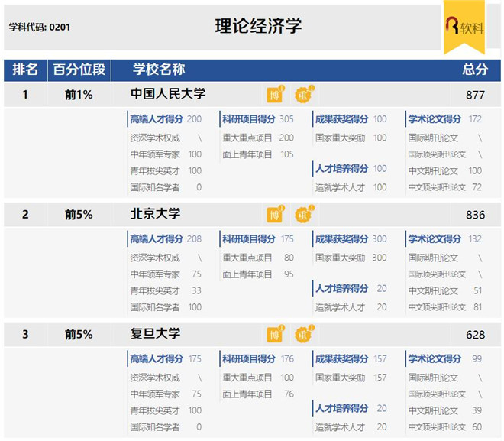
Task: Click 中文期刊论文 100 entry
Action: [x=445, y=170]
